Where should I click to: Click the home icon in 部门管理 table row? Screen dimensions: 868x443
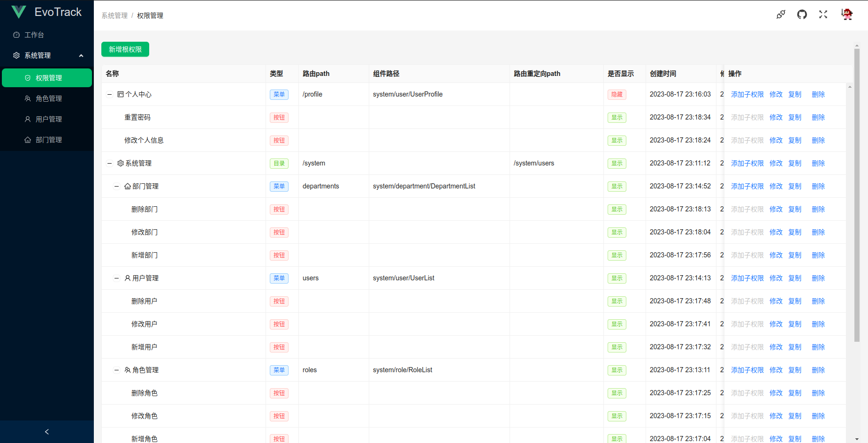point(128,186)
